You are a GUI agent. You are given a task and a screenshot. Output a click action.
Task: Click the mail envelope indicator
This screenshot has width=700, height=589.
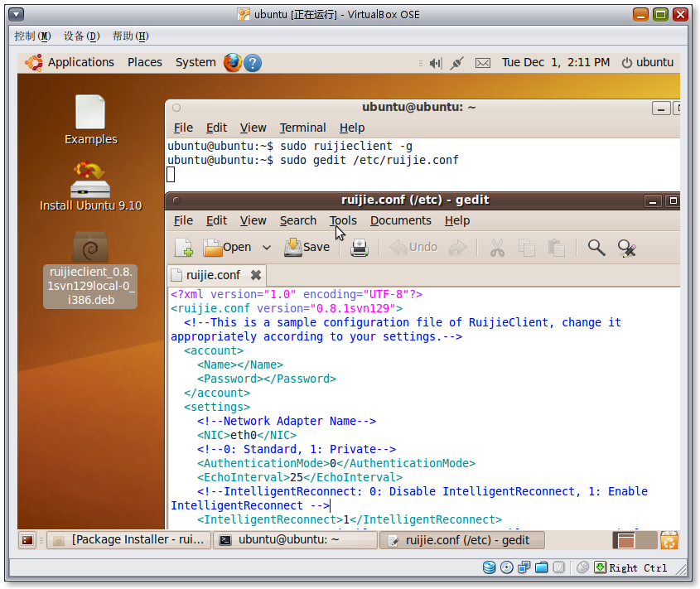[483, 63]
